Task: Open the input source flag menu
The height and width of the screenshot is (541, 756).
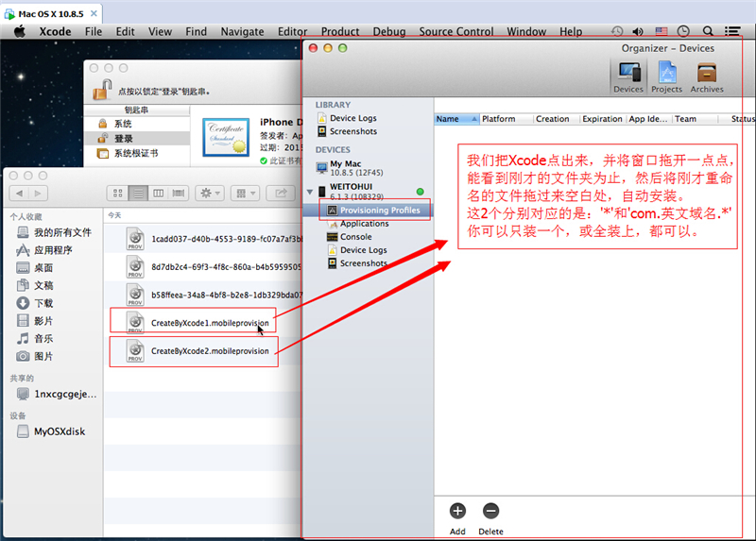Action: [661, 31]
